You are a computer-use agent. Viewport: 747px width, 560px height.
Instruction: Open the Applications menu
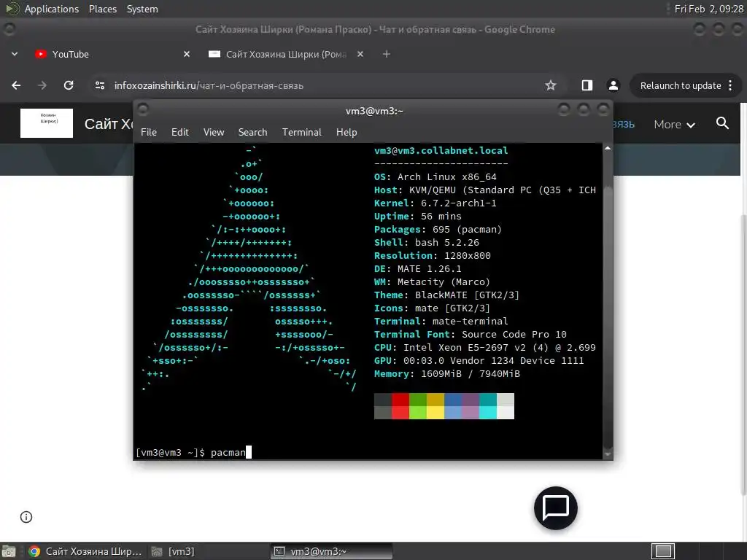tap(52, 9)
